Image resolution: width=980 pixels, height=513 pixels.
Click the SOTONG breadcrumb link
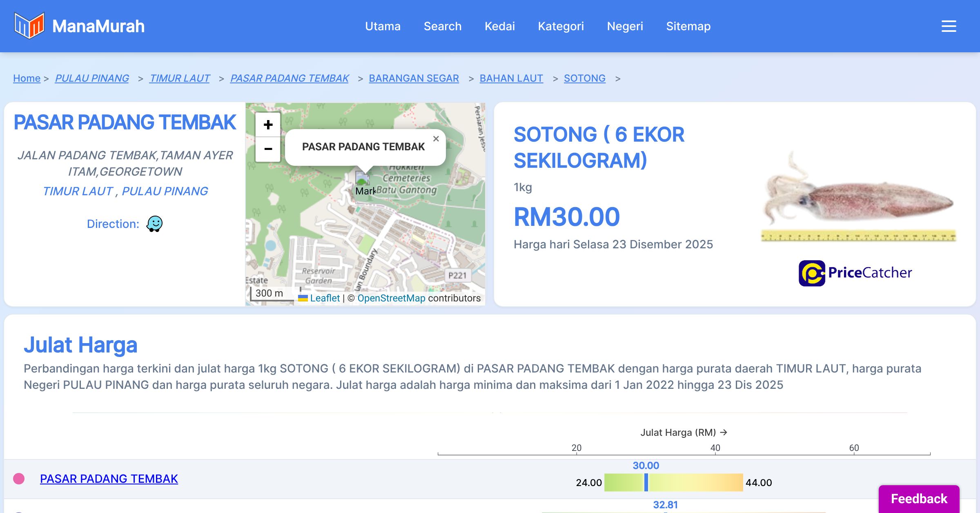point(584,78)
